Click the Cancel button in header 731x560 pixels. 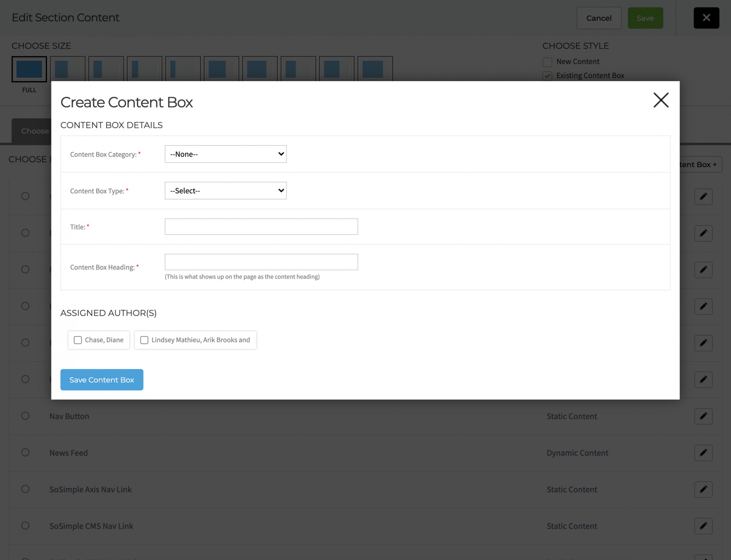click(599, 18)
